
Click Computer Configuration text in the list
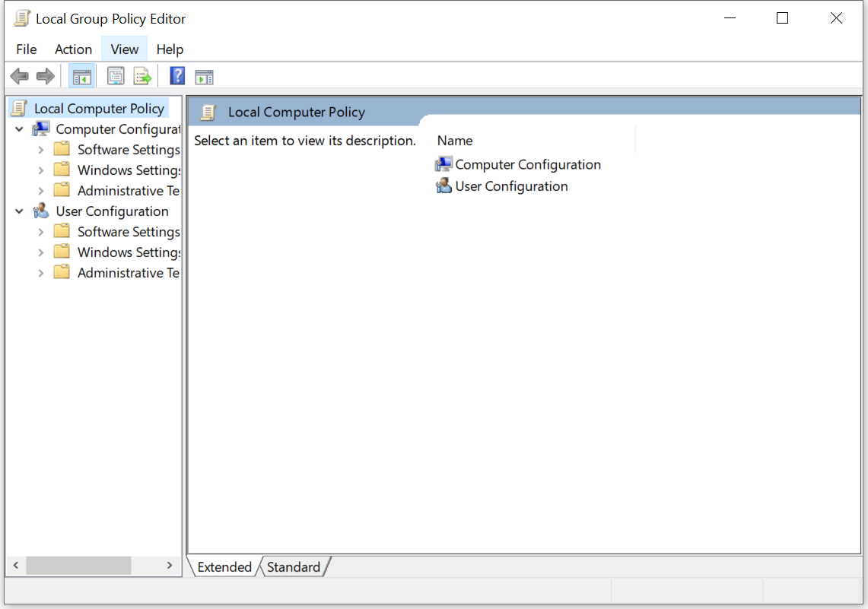coord(527,164)
